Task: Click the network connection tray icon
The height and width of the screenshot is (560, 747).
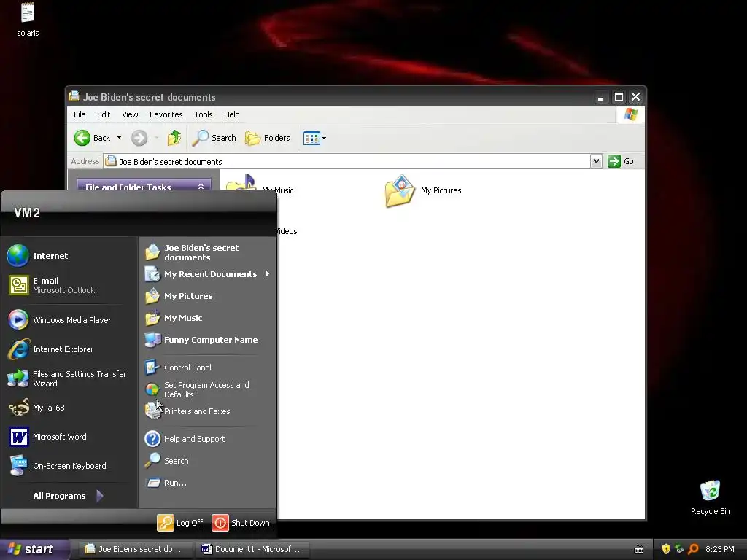Action: [679, 550]
